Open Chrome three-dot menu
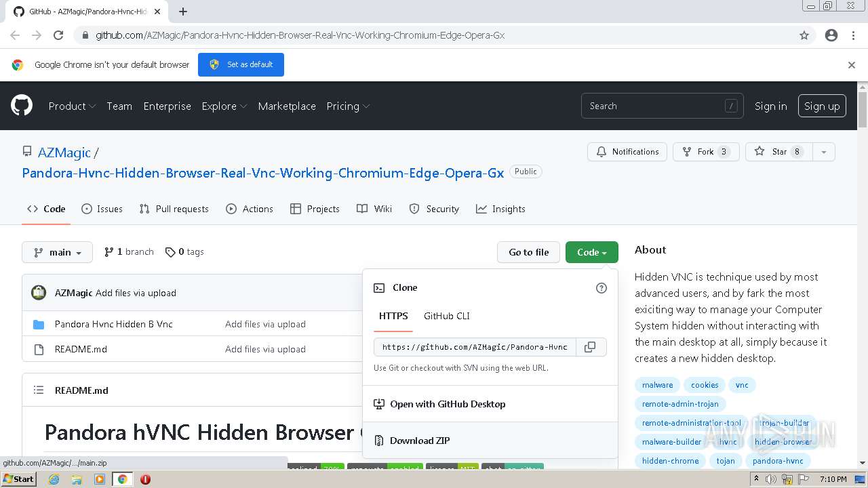 pos(853,35)
